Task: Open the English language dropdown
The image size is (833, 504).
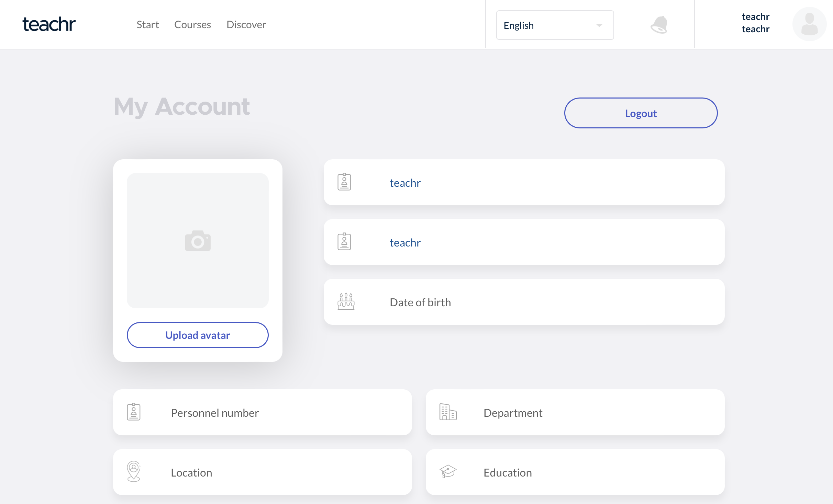Action: point(549,25)
